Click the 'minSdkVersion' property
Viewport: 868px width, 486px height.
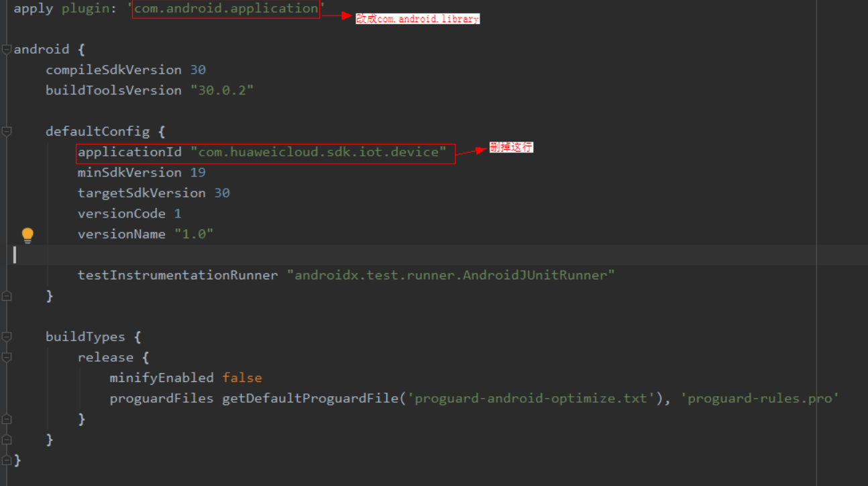point(129,173)
